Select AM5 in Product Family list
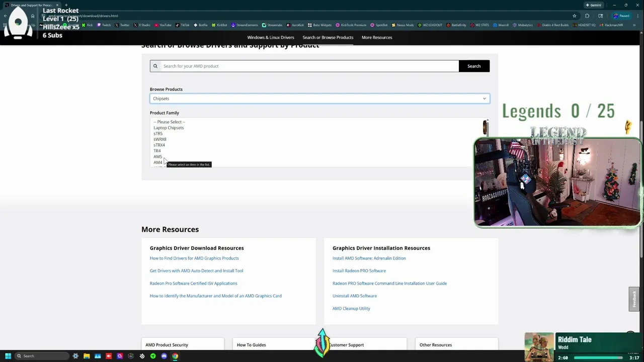 click(157, 157)
